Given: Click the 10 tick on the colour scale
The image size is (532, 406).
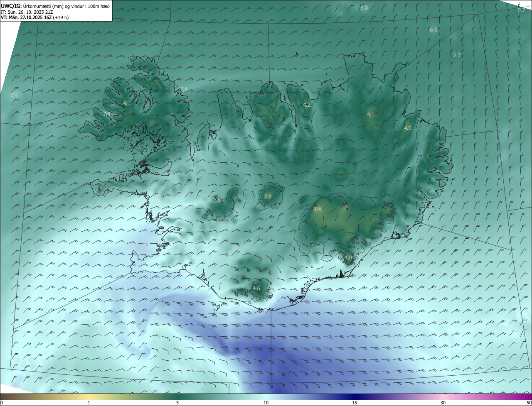Looking at the screenshot, I should [266, 403].
